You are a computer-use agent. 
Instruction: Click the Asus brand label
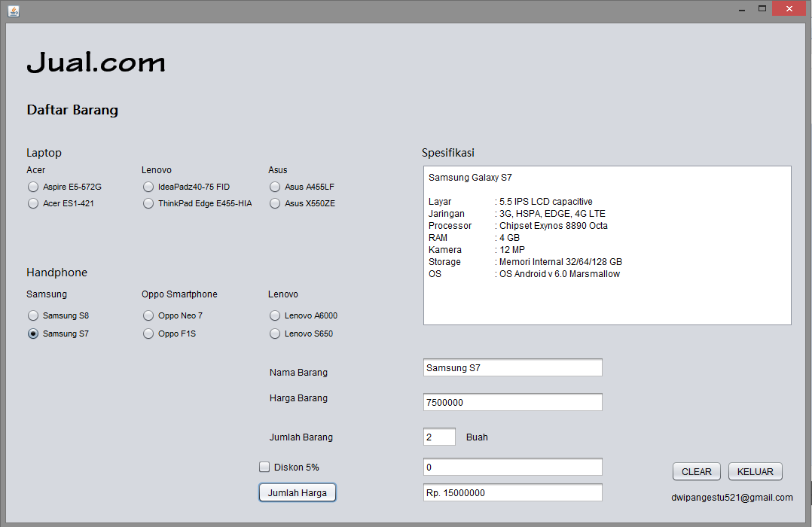[x=277, y=170]
